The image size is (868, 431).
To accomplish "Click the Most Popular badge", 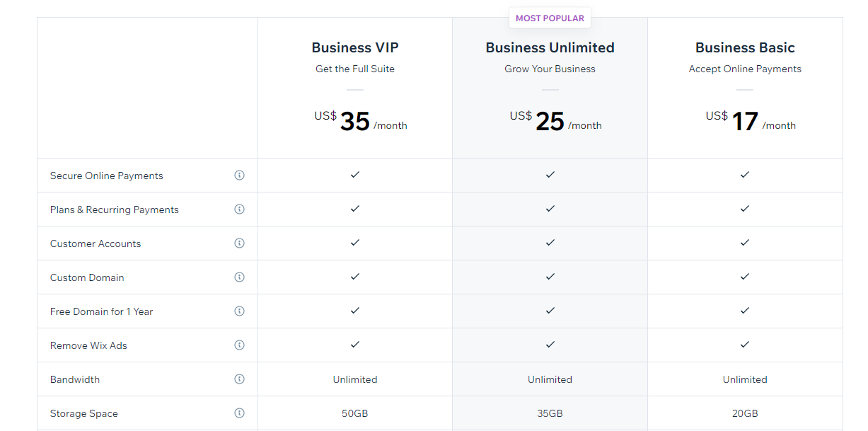I will (550, 18).
